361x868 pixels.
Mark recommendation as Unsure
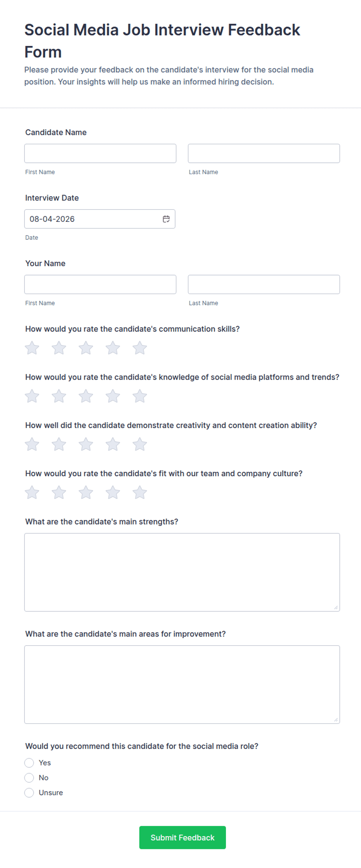tap(29, 793)
